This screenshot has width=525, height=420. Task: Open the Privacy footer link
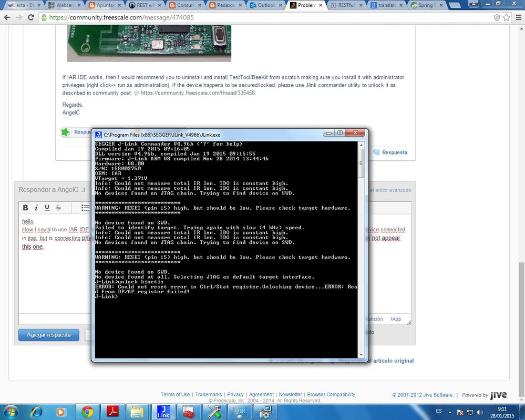pyautogui.click(x=235, y=395)
